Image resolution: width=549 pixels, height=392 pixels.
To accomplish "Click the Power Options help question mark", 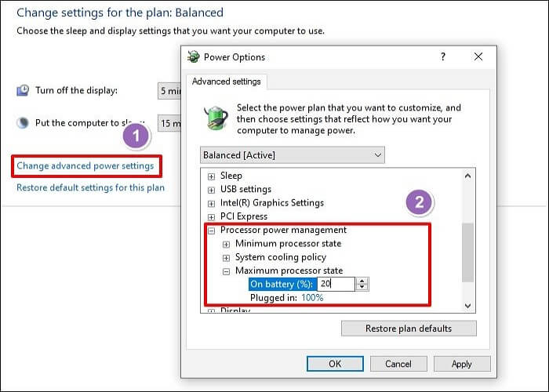I will click(443, 56).
